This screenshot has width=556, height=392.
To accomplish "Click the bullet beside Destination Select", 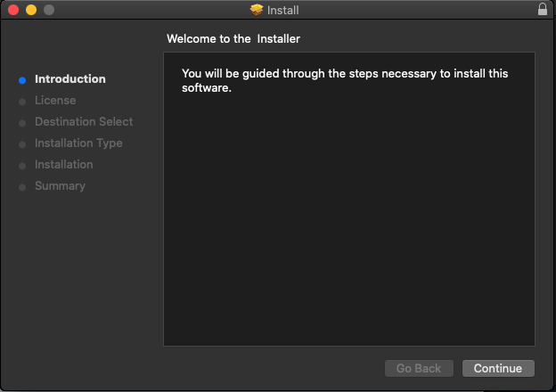I will coord(22,122).
